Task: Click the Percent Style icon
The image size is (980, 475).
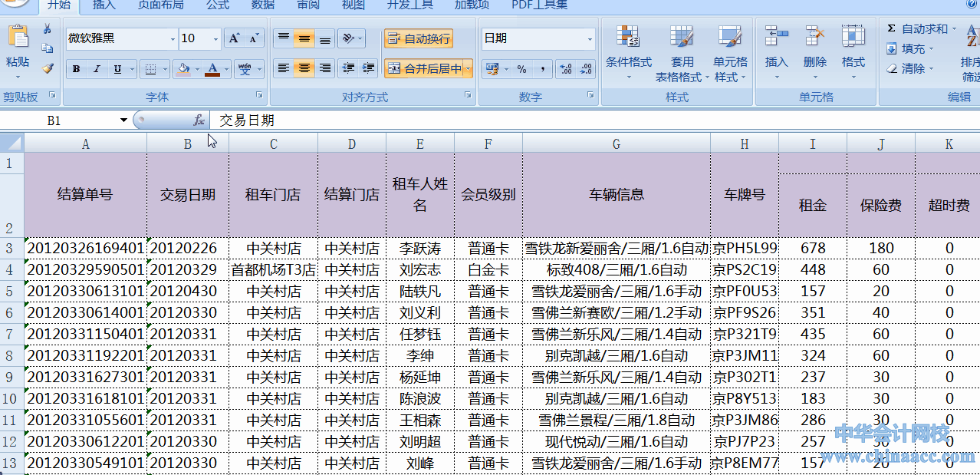Action: pos(521,69)
